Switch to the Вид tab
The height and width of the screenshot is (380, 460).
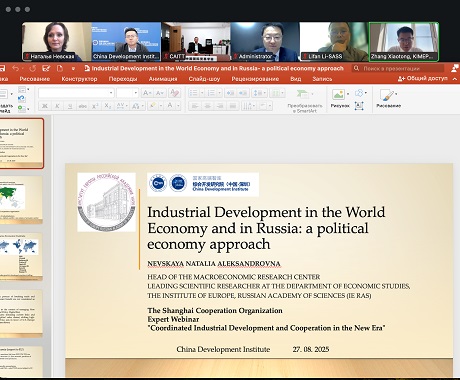(295, 79)
